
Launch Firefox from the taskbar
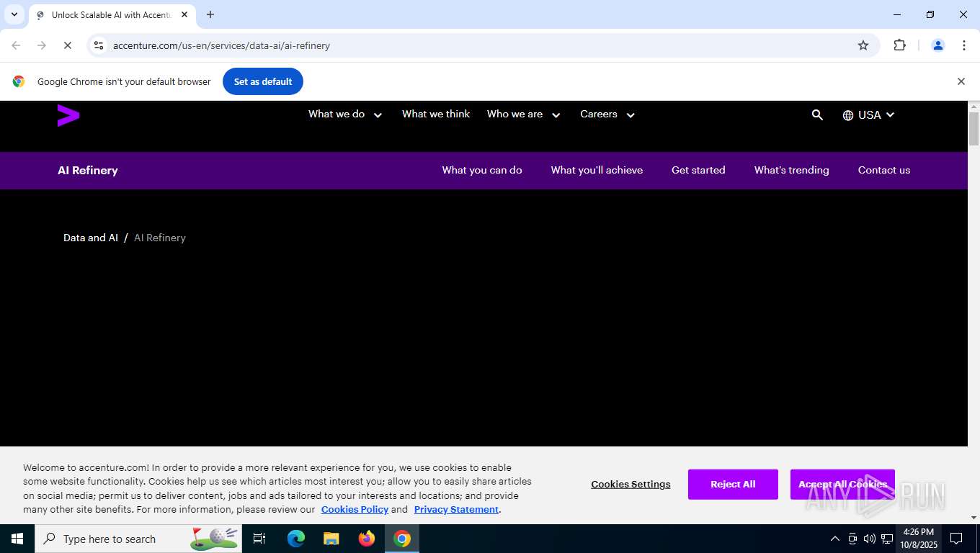pyautogui.click(x=367, y=539)
